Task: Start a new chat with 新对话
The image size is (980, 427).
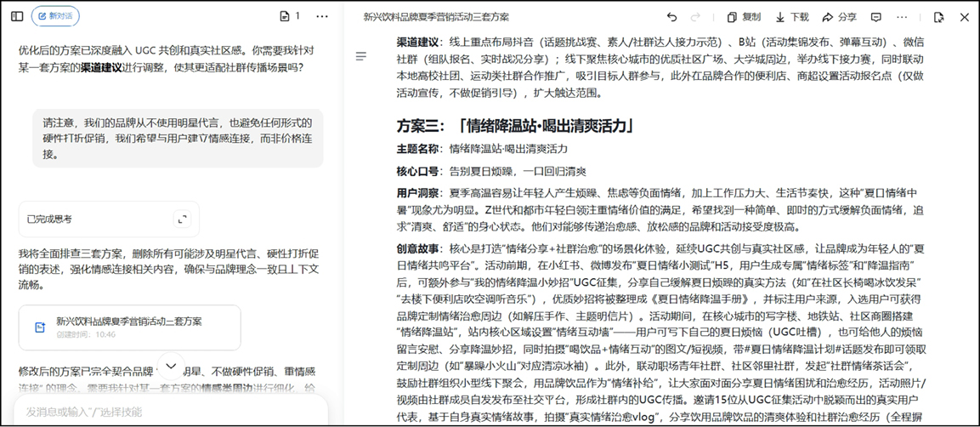Action: pos(55,16)
